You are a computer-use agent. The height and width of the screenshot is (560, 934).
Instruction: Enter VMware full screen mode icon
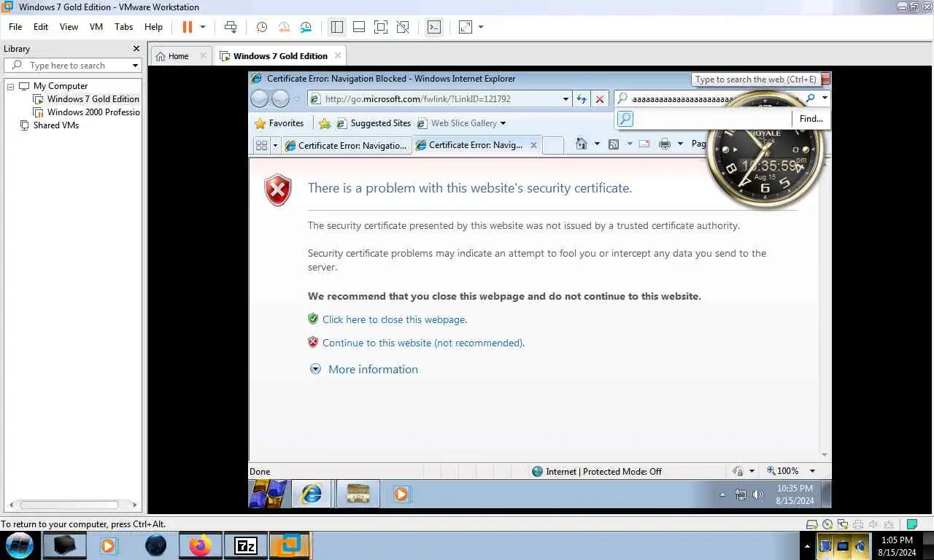381,27
